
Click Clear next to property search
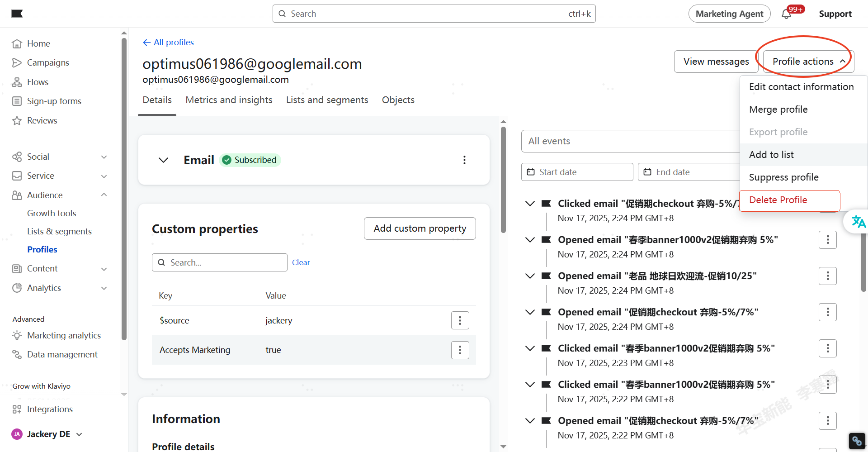pyautogui.click(x=301, y=262)
